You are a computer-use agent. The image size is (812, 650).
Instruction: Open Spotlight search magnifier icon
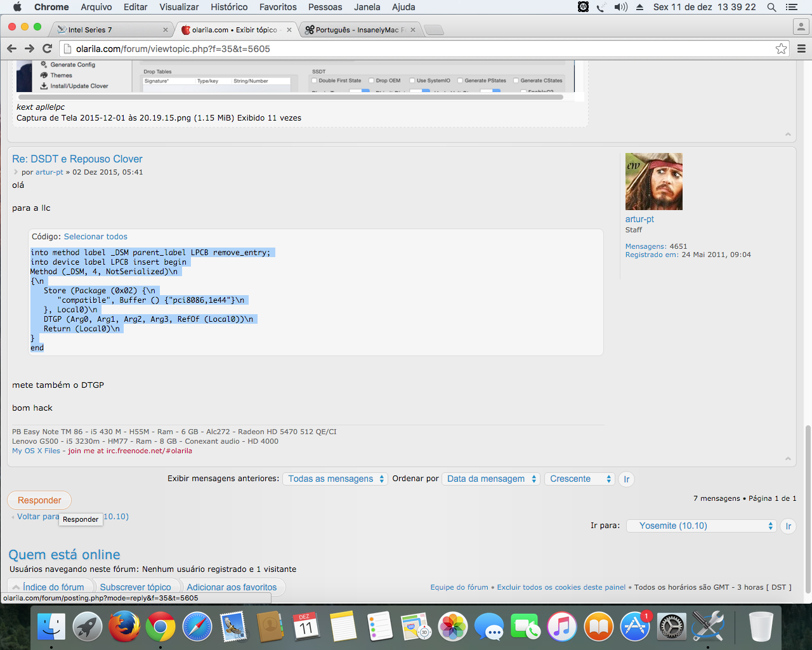click(x=771, y=7)
